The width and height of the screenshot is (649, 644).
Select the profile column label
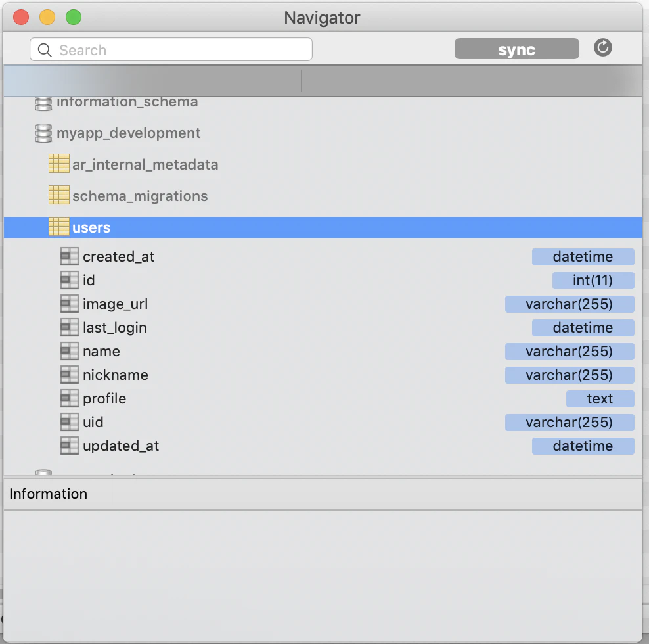pos(104,398)
